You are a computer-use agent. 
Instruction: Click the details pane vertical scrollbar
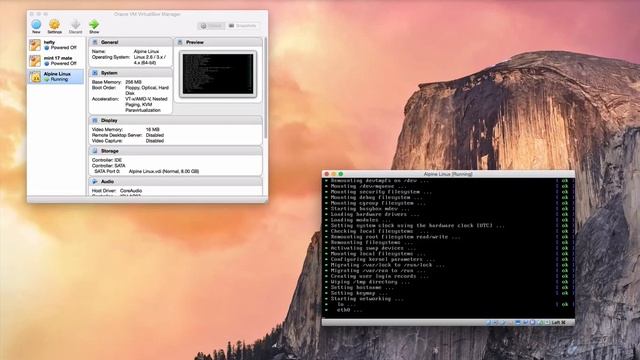click(265, 88)
